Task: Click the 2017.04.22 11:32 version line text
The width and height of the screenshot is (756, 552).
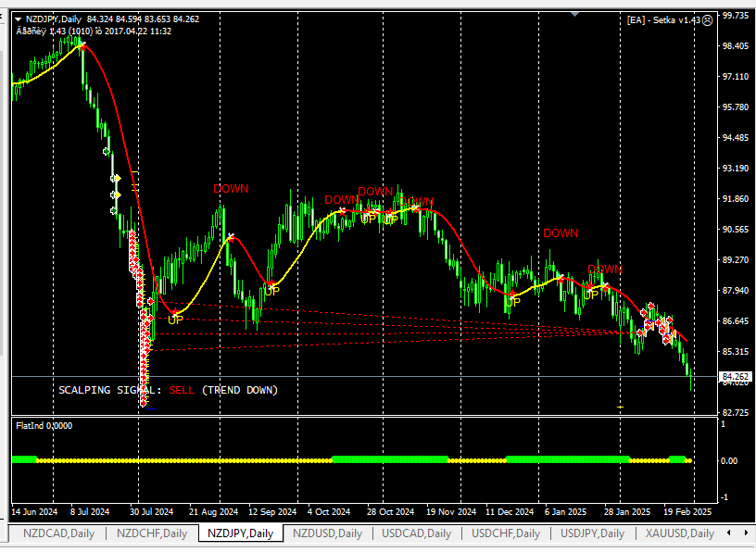Action: (x=94, y=31)
